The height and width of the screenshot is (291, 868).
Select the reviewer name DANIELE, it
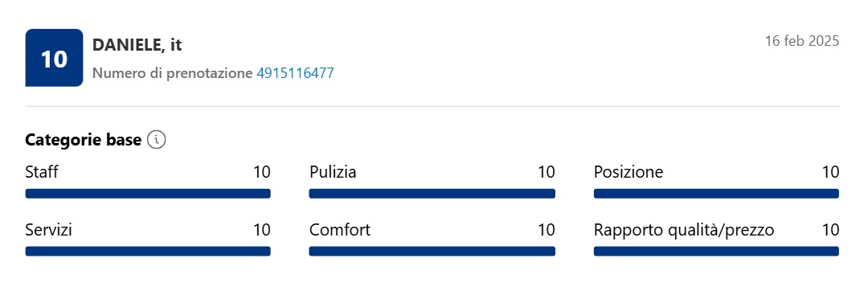coord(137,45)
